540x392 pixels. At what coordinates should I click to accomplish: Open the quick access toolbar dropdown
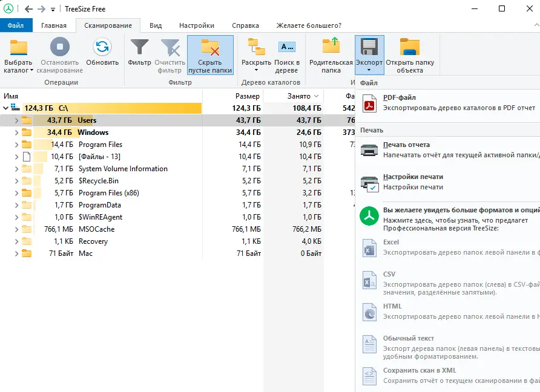click(53, 9)
